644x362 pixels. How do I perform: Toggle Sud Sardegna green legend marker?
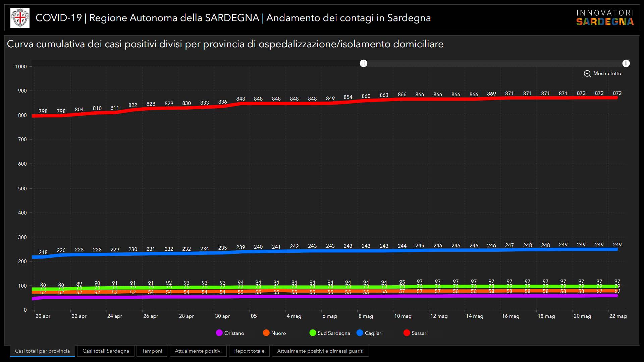tap(313, 333)
